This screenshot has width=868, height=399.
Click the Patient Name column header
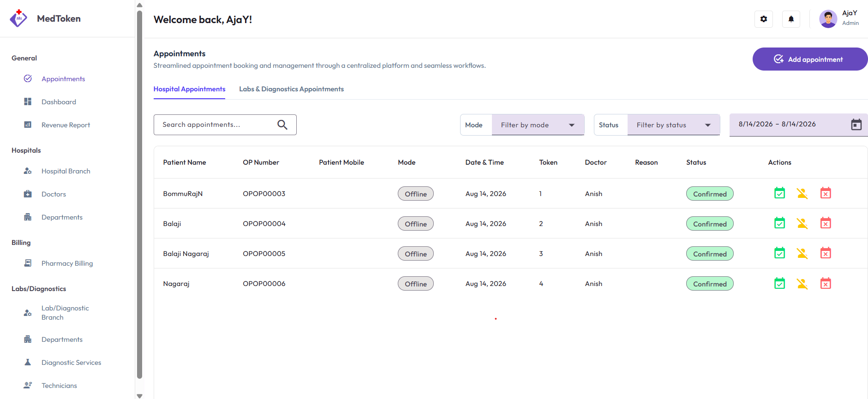185,162
